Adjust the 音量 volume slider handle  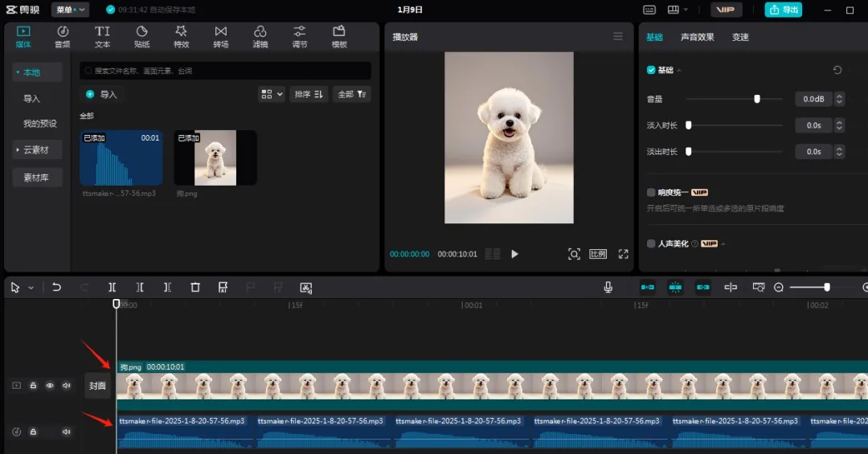[757, 99]
